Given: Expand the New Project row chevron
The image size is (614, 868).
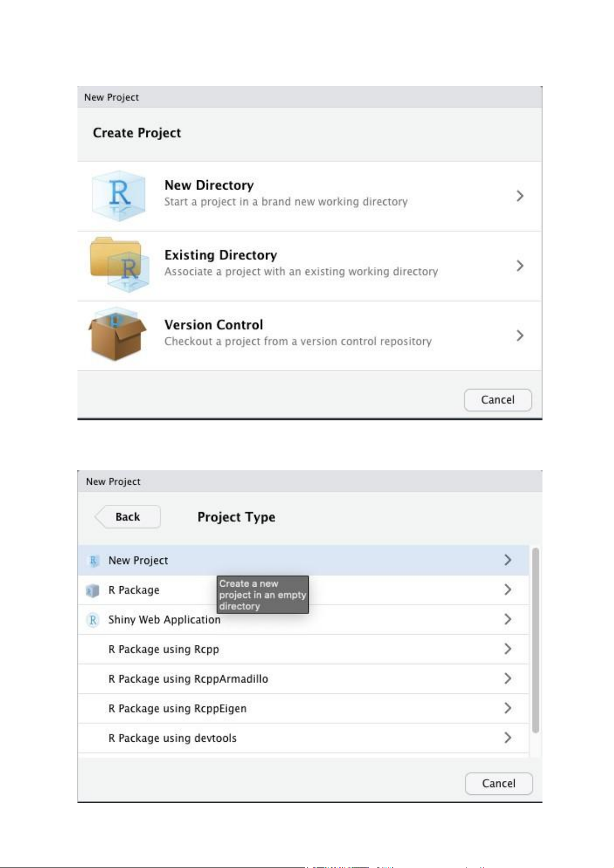Looking at the screenshot, I should coord(508,560).
